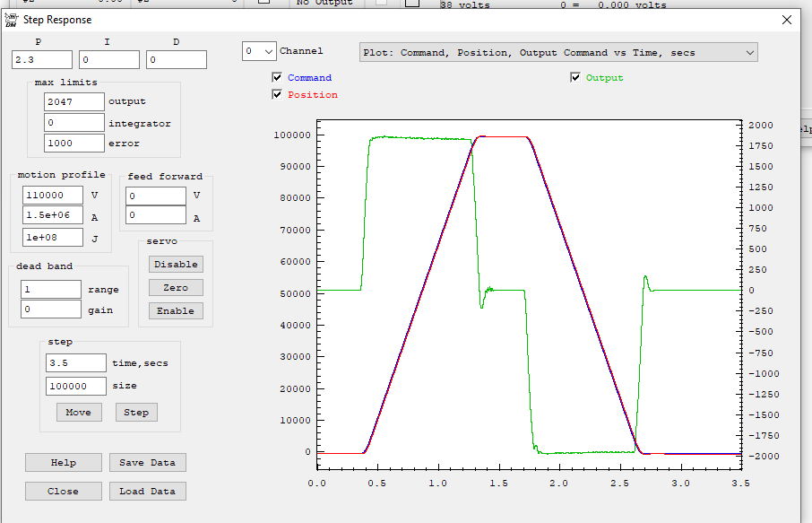Toggle the Command plot checkbox
The image size is (812, 523).
coord(277,78)
